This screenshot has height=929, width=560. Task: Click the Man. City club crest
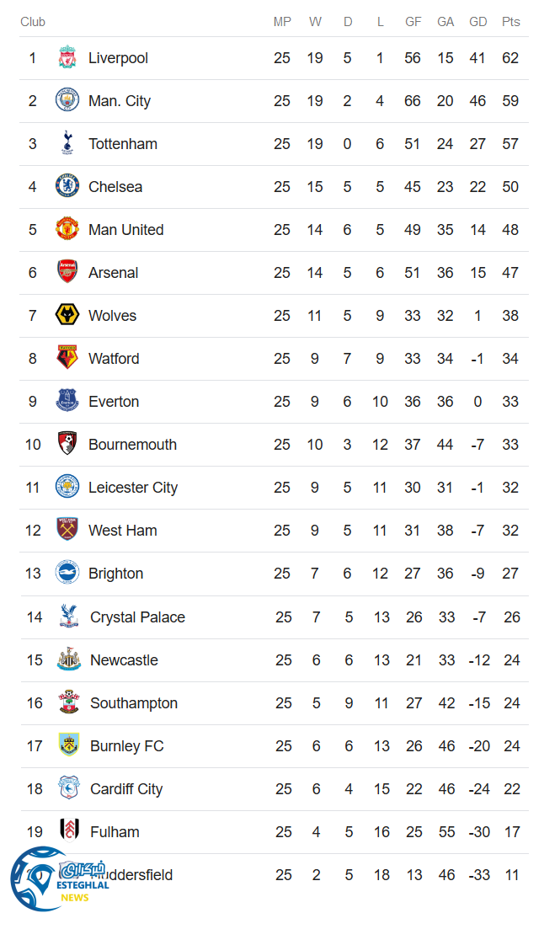click(x=67, y=101)
